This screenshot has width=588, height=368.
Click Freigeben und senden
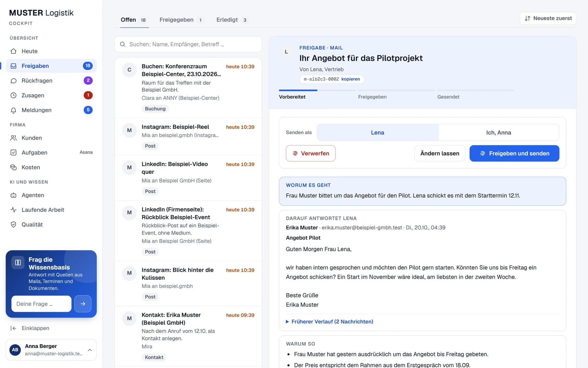pyautogui.click(x=514, y=153)
